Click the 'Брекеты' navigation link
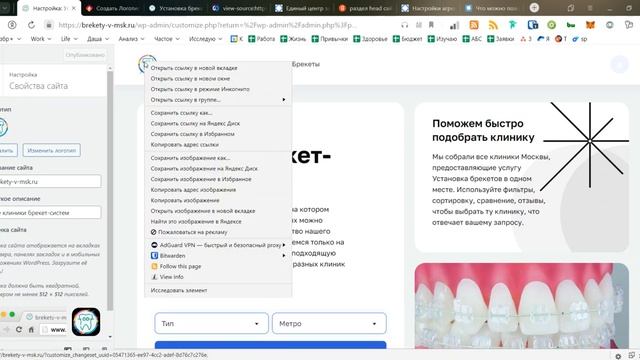 [x=306, y=64]
